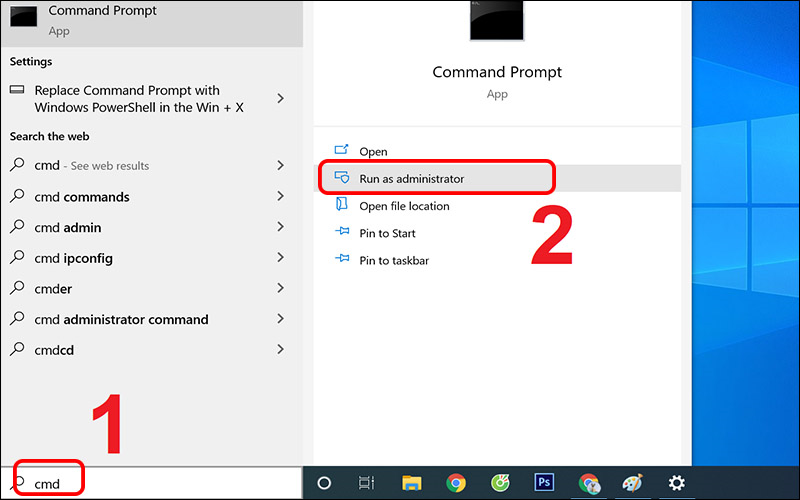The image size is (800, 500).
Task: Select Command Prompt best match result
Action: 150,20
